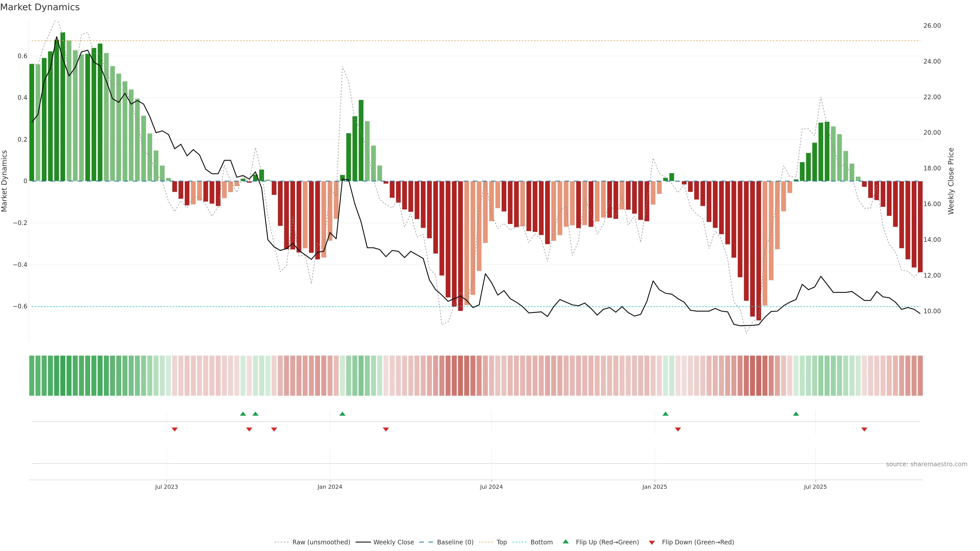Click the Weekly Close Price axis title
The width and height of the screenshot is (980, 551).
tap(951, 181)
